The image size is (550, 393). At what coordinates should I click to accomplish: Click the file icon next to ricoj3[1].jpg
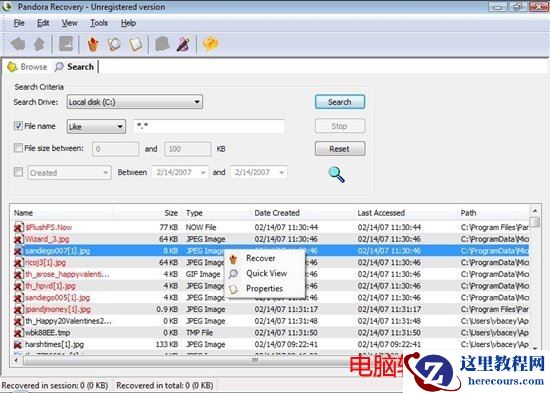pos(18,262)
